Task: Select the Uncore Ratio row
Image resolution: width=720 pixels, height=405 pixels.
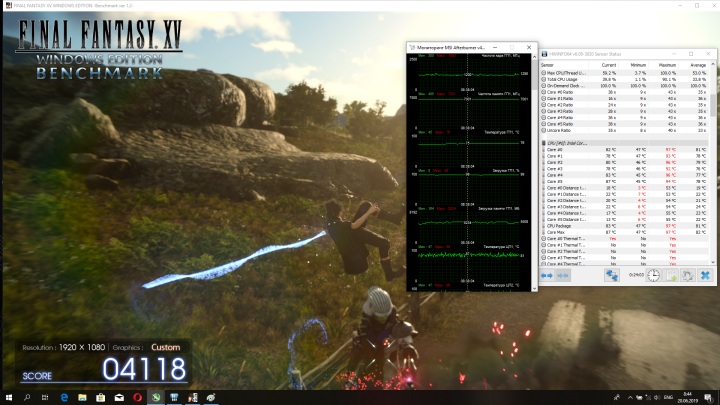Action: point(624,130)
